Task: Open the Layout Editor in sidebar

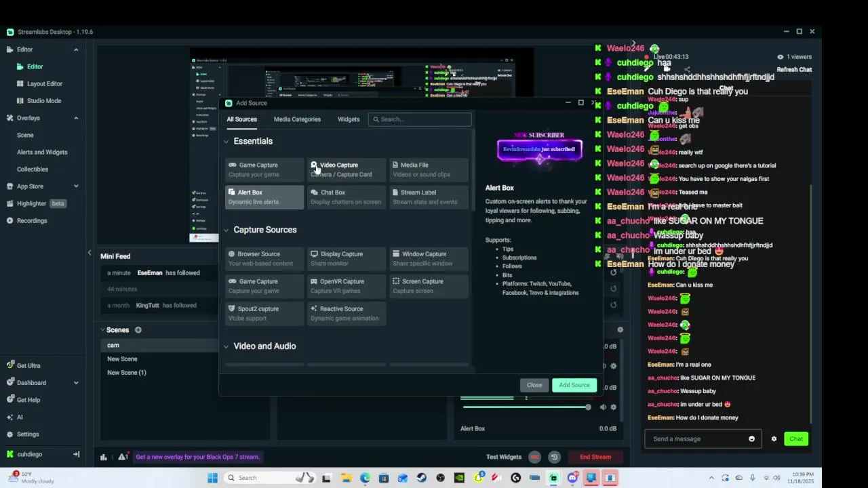Action: coord(45,83)
